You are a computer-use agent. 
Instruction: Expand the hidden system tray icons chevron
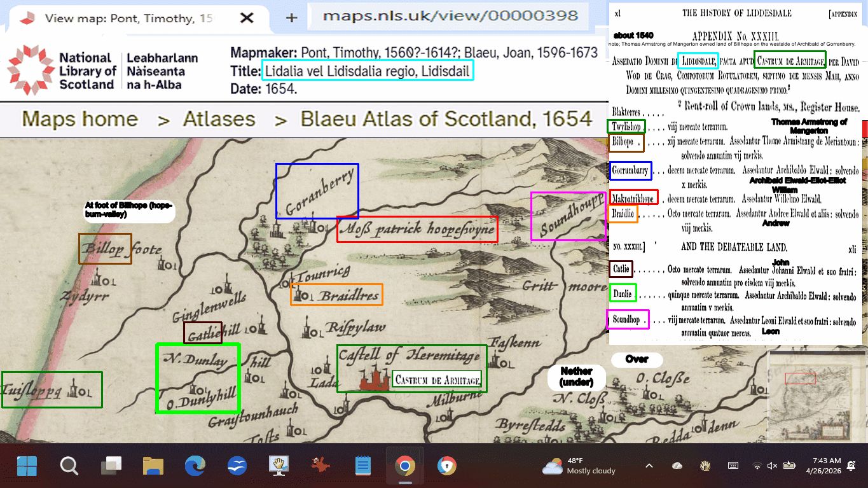tap(649, 466)
